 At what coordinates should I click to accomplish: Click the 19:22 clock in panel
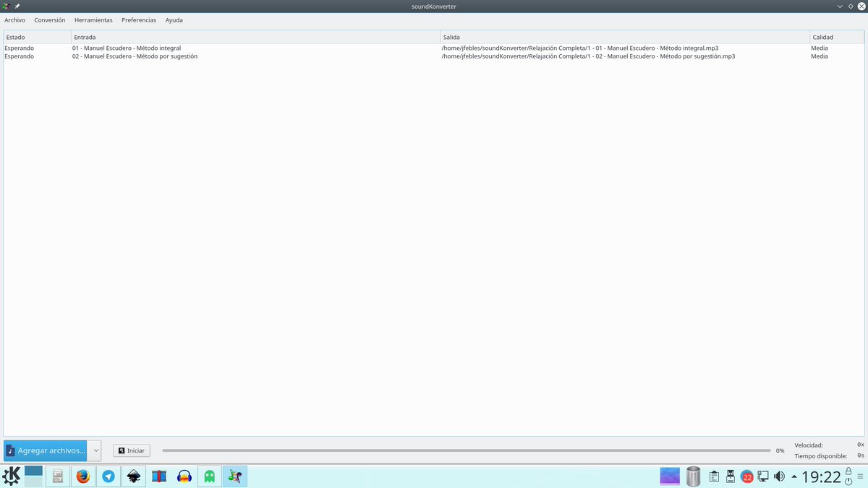(821, 476)
